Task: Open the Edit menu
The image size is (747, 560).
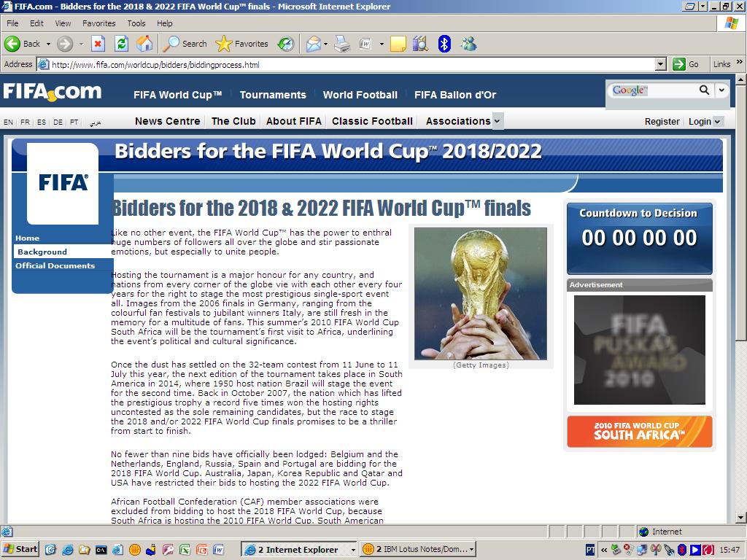Action: pos(36,23)
